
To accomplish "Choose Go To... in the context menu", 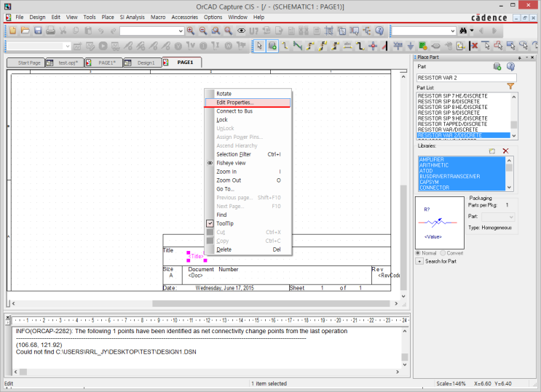I will [x=248, y=189].
